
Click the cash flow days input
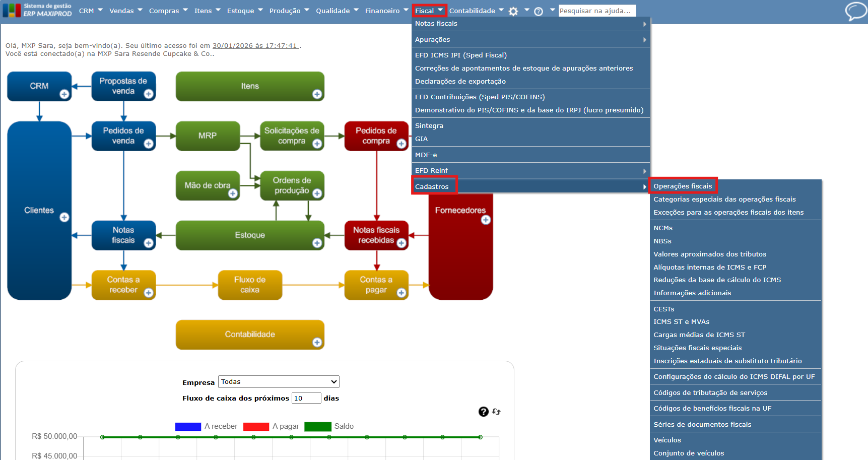[x=306, y=398]
